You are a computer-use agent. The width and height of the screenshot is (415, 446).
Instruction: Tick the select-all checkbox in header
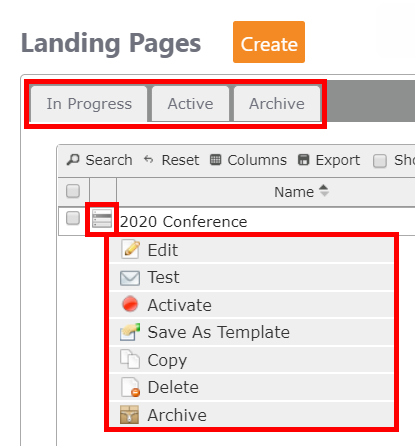click(73, 191)
